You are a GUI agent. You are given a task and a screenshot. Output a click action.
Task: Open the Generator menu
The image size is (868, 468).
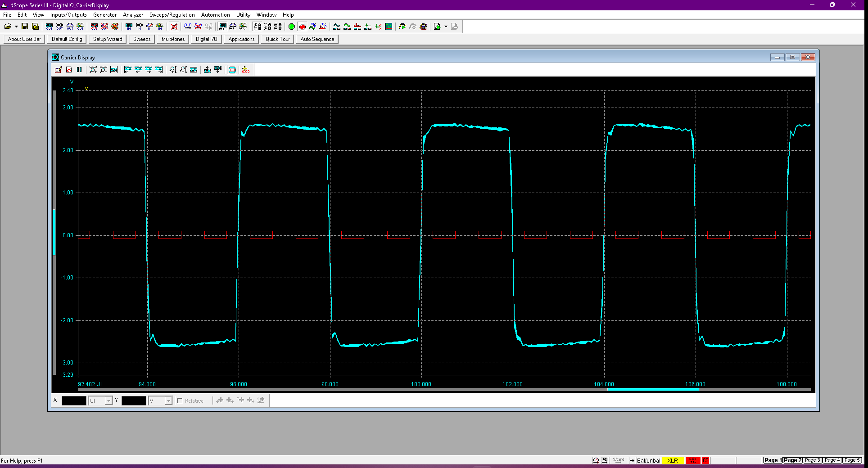click(x=105, y=15)
